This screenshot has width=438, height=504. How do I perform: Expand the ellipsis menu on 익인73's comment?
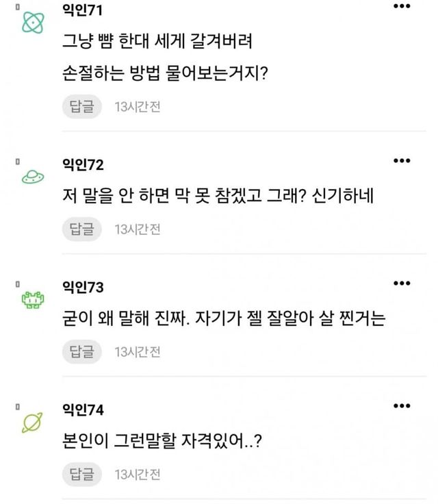[x=402, y=283]
